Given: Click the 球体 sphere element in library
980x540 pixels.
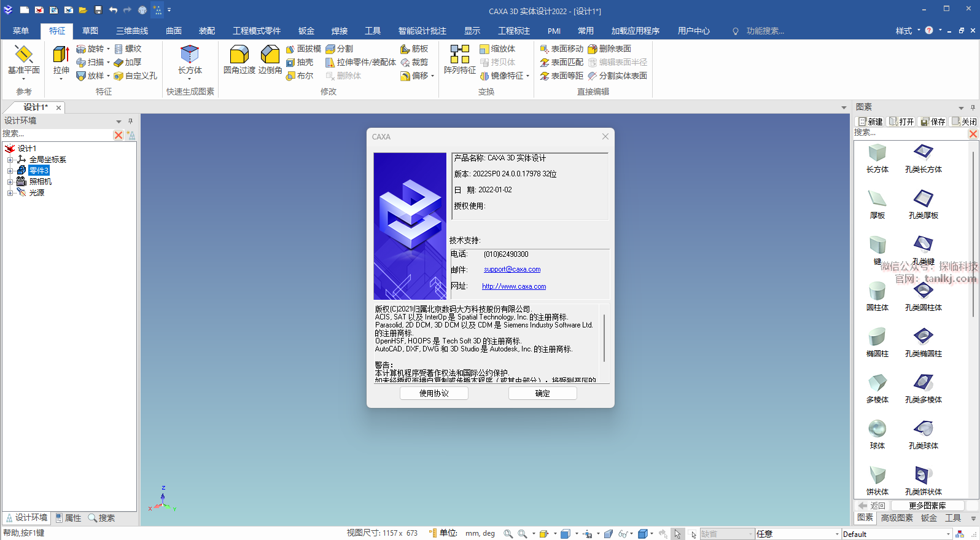Looking at the screenshot, I should click(x=877, y=429).
